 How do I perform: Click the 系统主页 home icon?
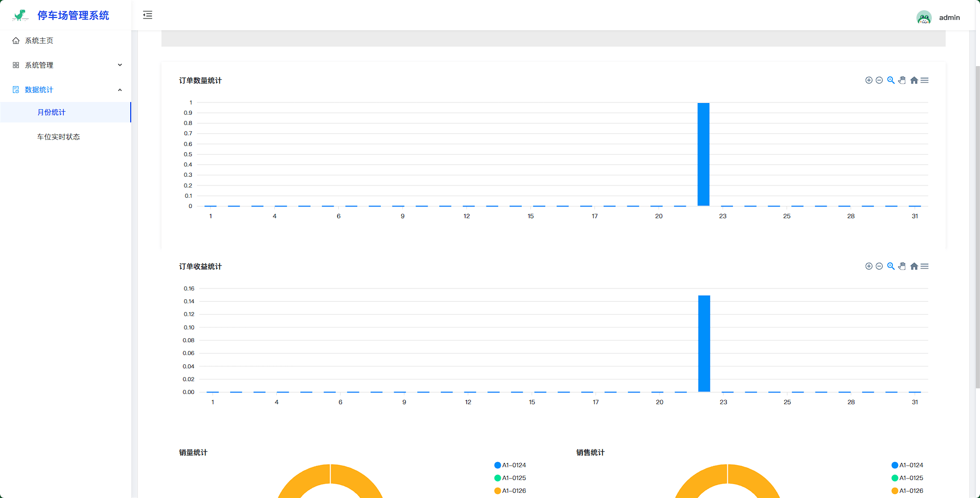tap(16, 40)
